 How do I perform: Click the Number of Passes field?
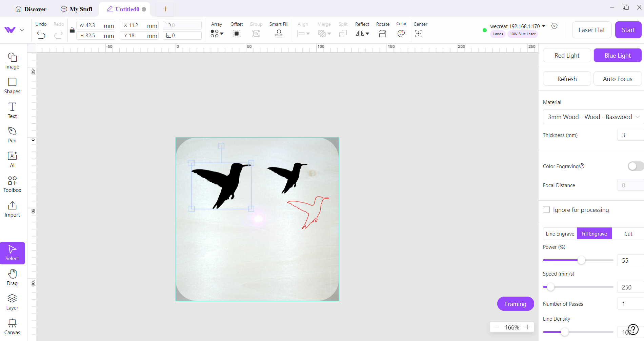631,304
